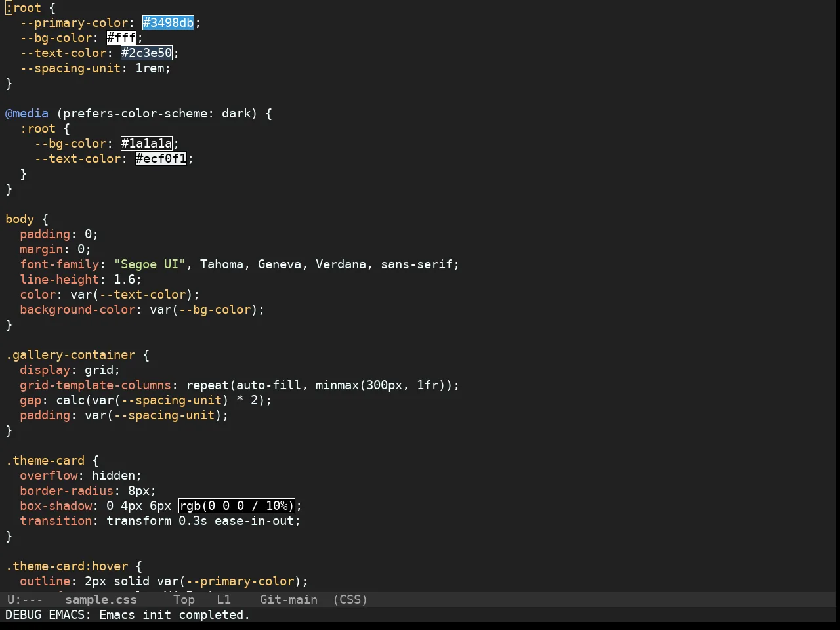840x630 pixels.
Task: Click the '--spacing-unit' property name in :root
Action: click(x=71, y=68)
